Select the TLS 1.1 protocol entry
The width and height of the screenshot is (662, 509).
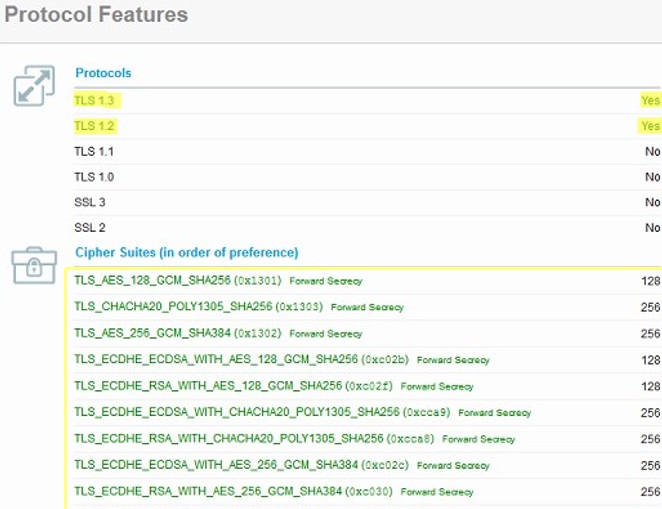pos(96,151)
